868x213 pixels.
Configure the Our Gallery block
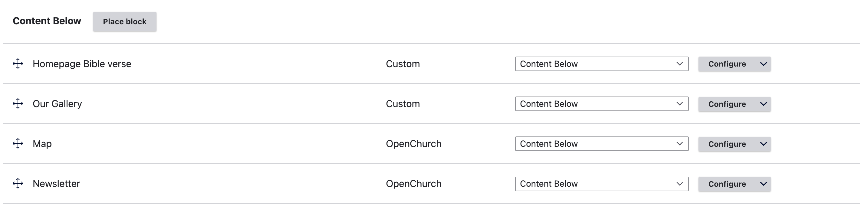point(727,104)
